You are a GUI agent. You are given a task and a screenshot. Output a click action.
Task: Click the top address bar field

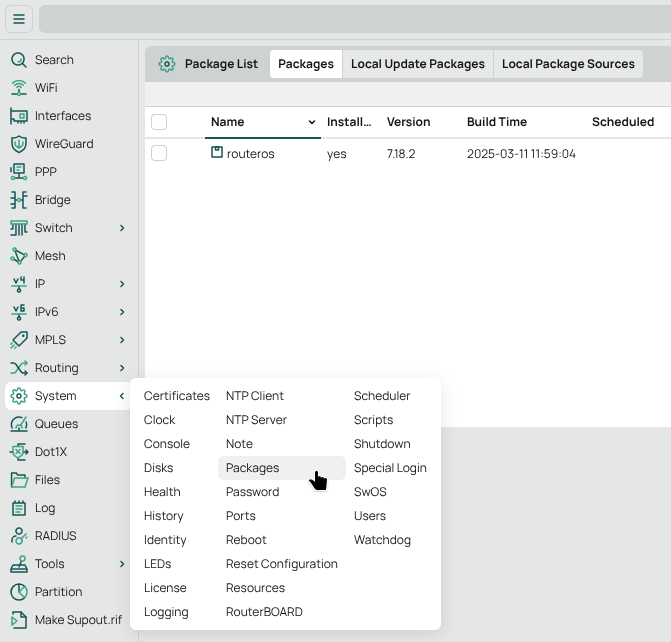tap(355, 19)
